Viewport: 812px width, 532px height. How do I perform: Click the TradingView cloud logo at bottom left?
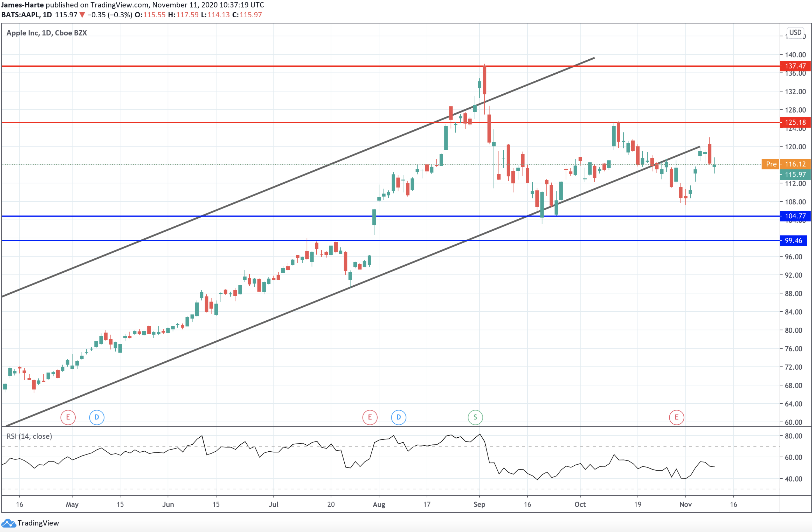(9, 523)
